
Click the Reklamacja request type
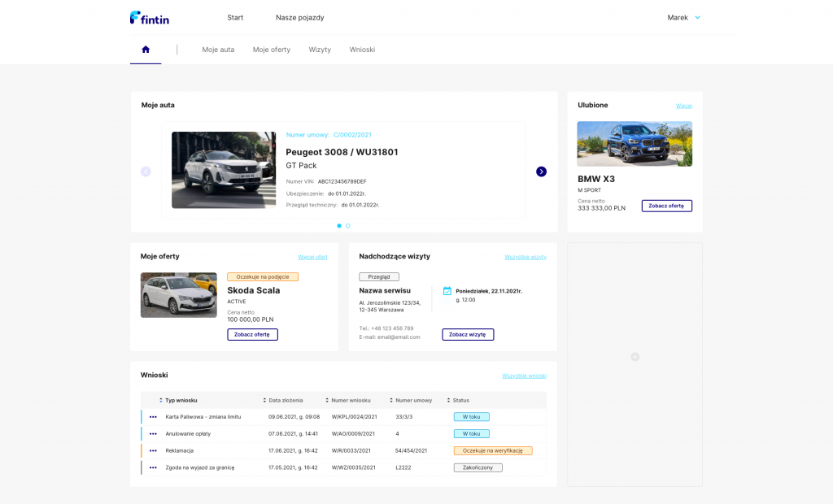[180, 451]
